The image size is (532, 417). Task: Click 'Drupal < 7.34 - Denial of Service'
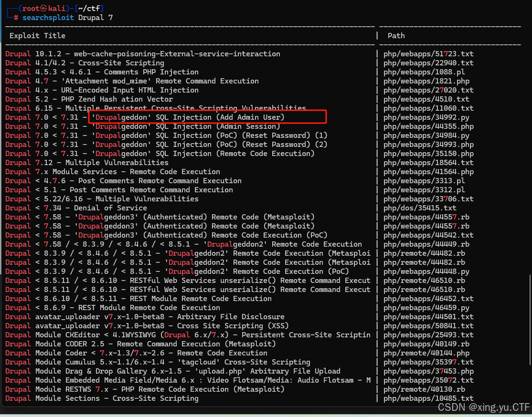(x=76, y=208)
